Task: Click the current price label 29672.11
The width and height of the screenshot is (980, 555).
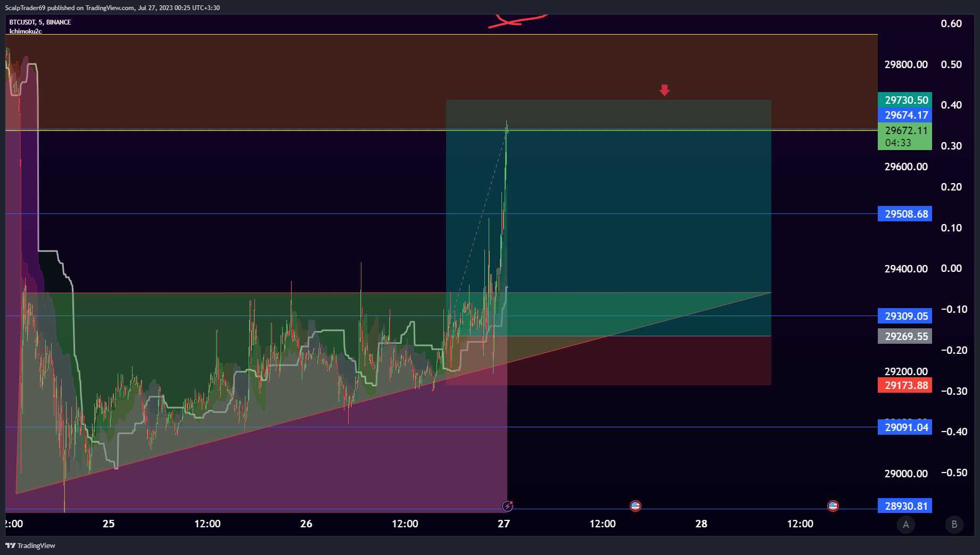Action: 906,130
